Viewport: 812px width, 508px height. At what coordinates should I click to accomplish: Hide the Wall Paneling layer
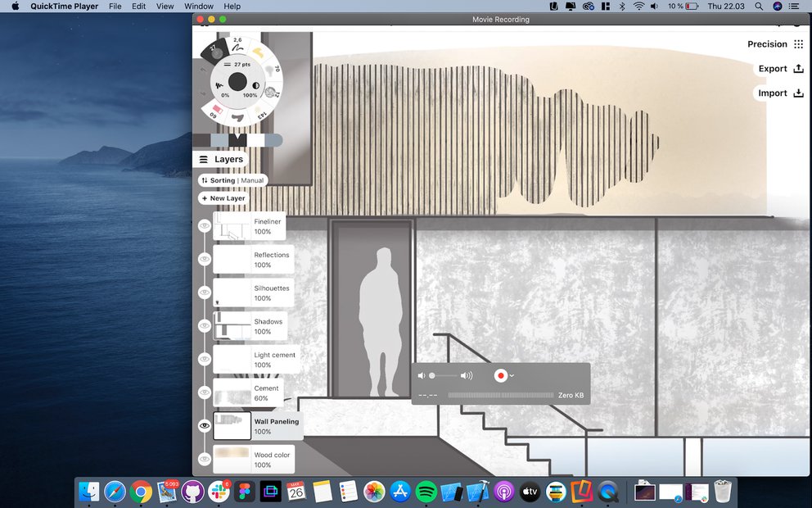coord(205,424)
